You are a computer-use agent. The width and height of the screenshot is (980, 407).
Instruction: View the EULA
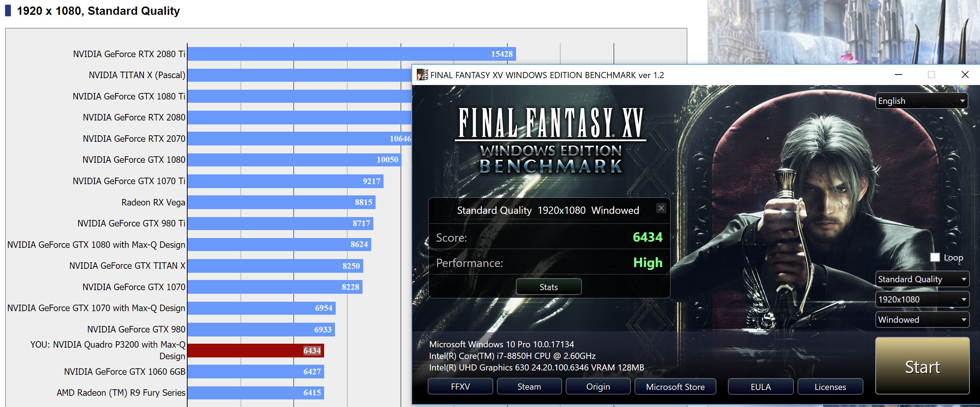tap(761, 386)
